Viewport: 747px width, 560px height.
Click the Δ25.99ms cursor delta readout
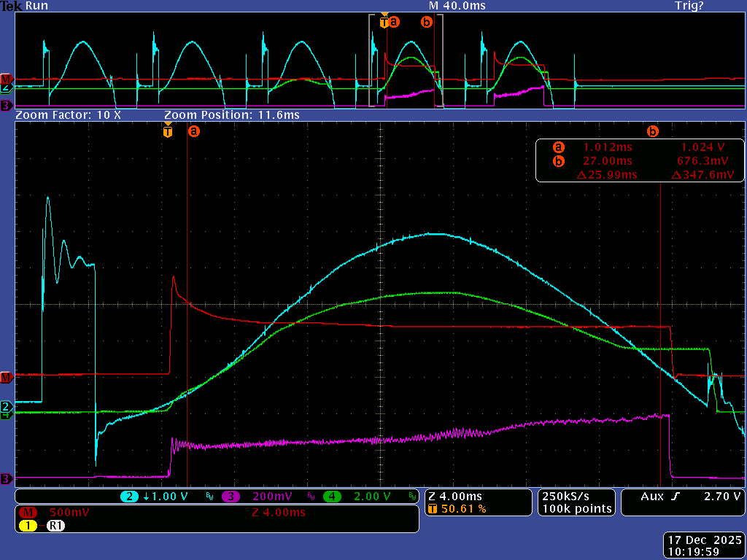click(x=607, y=175)
